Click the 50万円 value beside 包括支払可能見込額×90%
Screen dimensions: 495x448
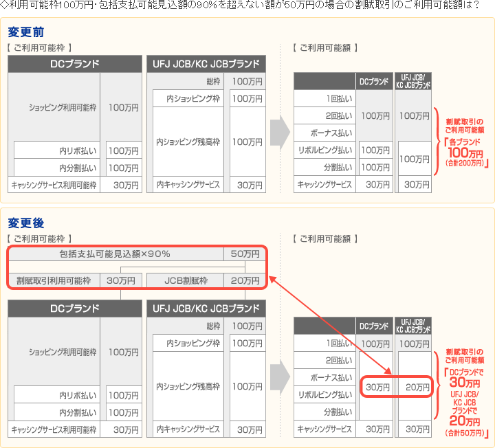pos(245,254)
